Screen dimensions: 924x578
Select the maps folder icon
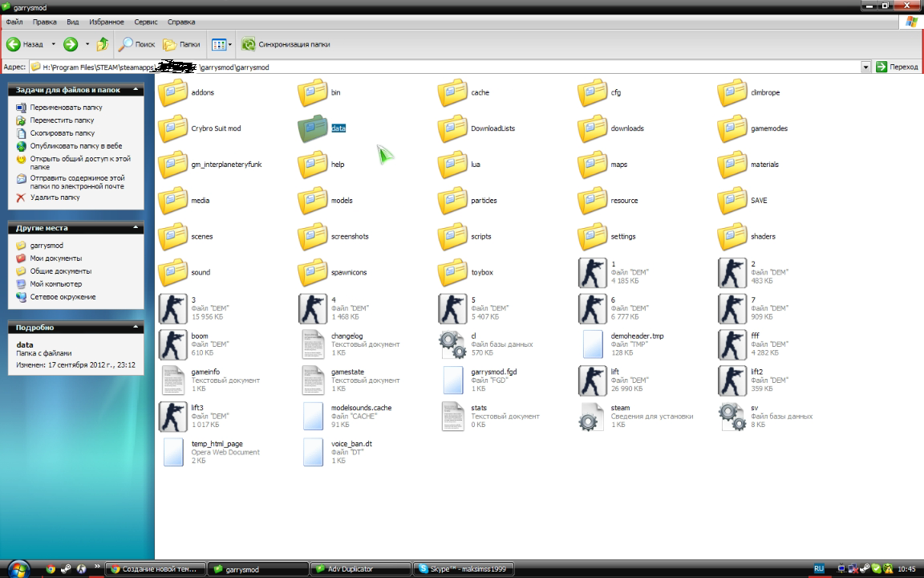[592, 165]
